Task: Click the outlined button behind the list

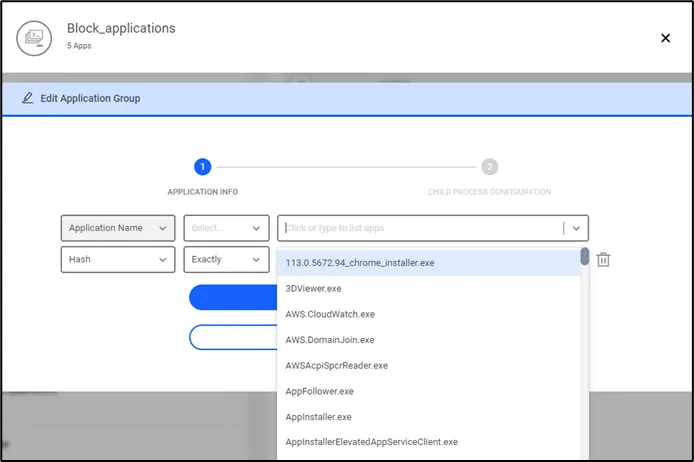Action: (x=233, y=337)
